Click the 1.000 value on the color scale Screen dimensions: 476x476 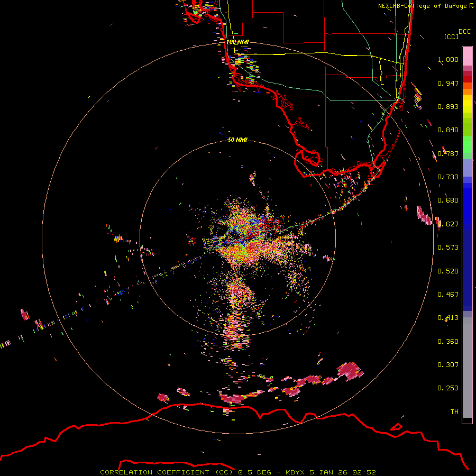(448, 59)
